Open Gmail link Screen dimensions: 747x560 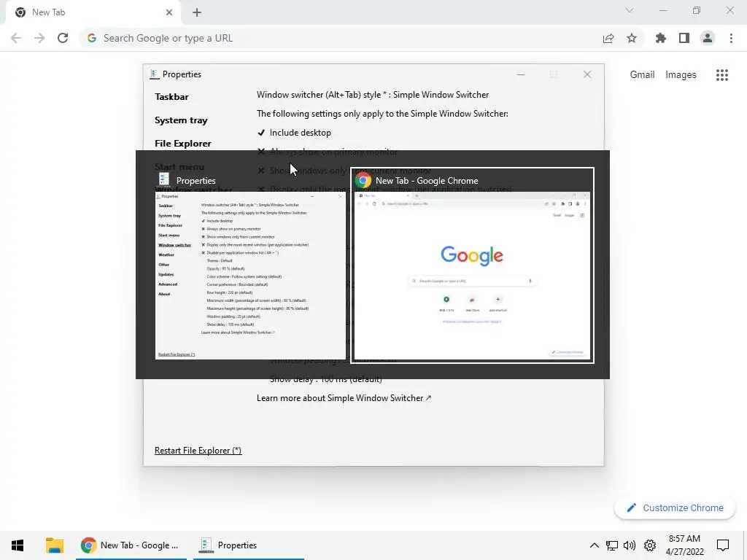[x=642, y=75]
